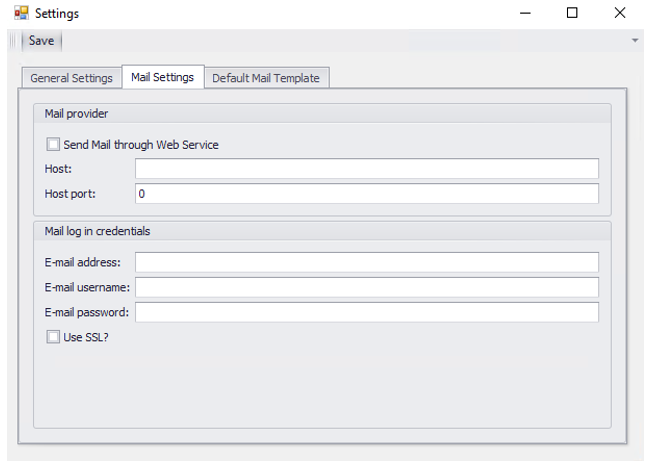Focus the Host port field
Screen dimensions: 648x462
tap(366, 193)
